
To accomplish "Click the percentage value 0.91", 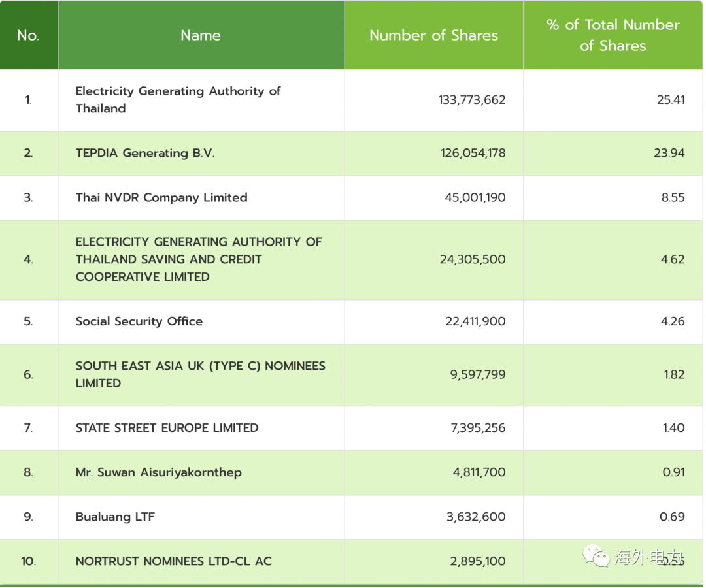I will pyautogui.click(x=673, y=472).
